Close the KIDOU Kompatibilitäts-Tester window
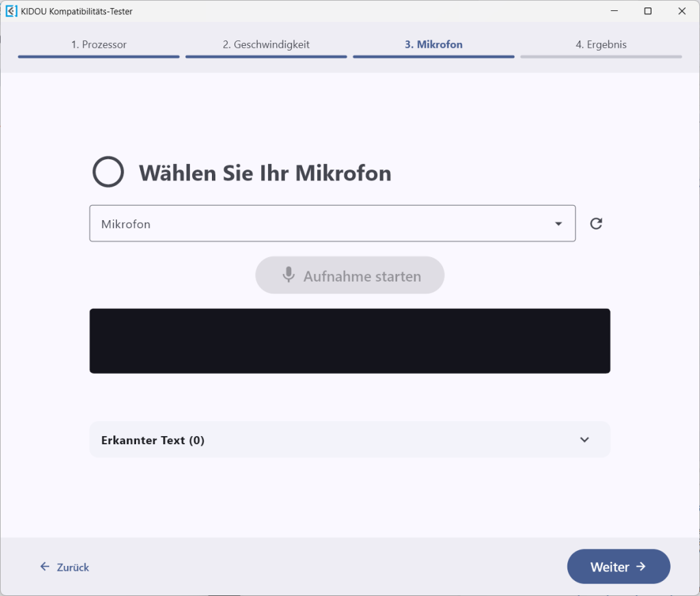Screen dimensions: 700x596 [682, 11]
